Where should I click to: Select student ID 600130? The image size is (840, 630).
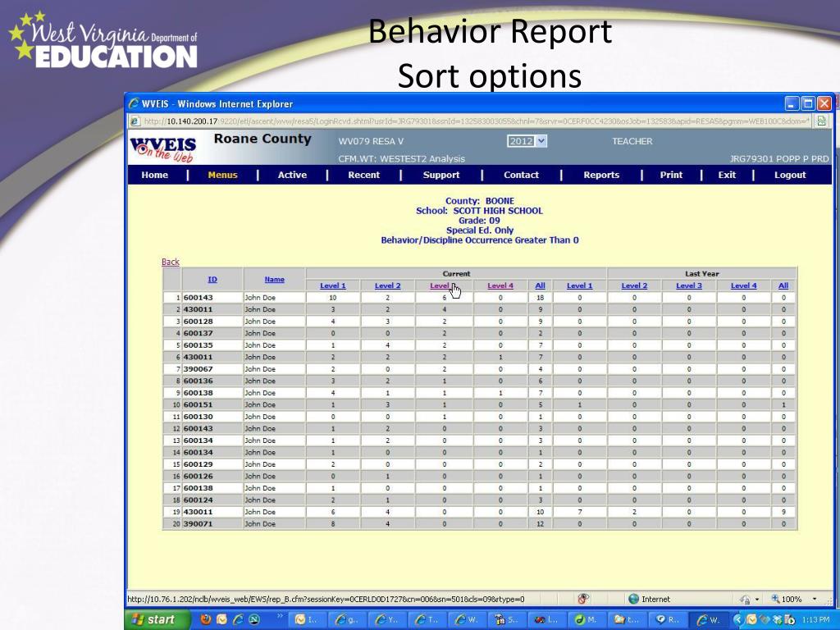(x=199, y=417)
